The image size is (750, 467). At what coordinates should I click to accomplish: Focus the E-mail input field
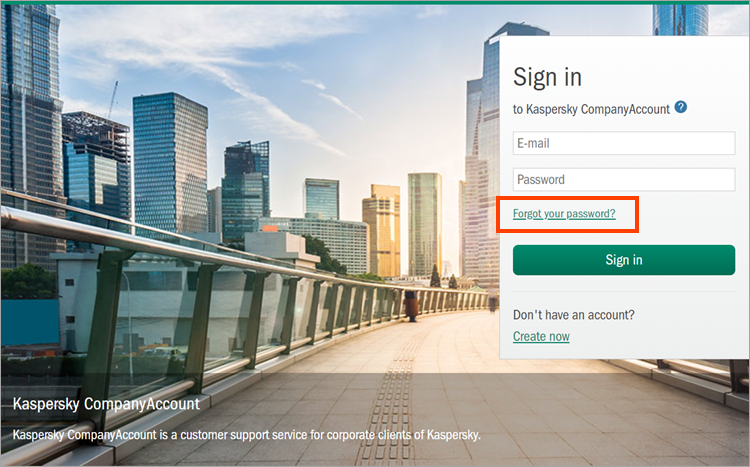tap(624, 143)
